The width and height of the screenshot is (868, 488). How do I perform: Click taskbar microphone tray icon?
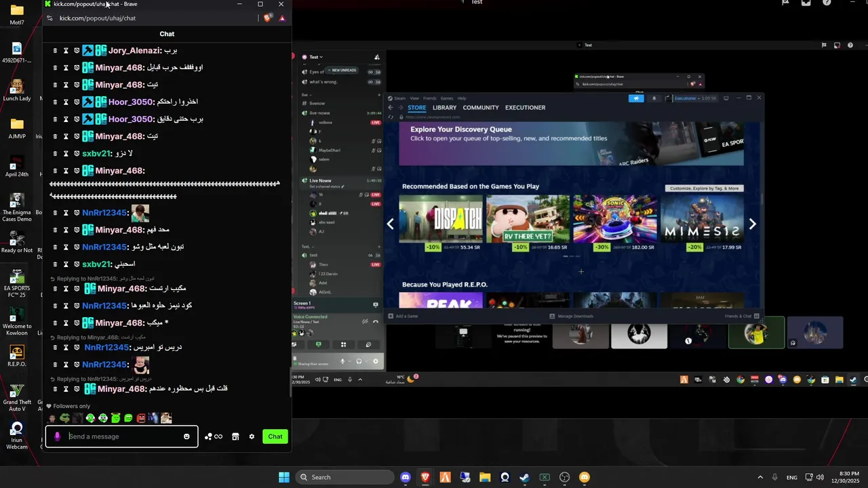(775, 477)
